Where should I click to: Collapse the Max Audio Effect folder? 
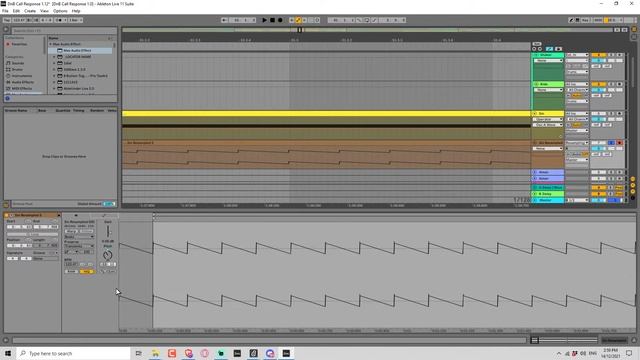51,44
